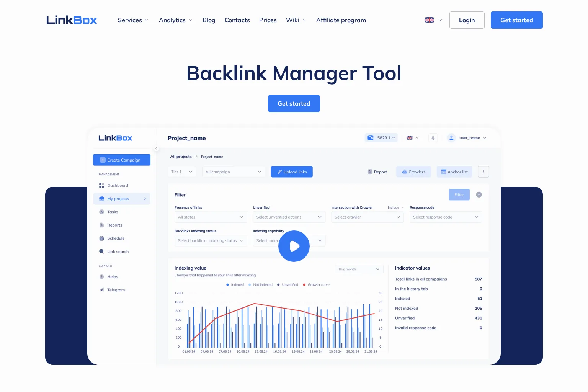Screen dimensions: 588x392
Task: Click the UK flag language icon in the header
Action: point(430,20)
